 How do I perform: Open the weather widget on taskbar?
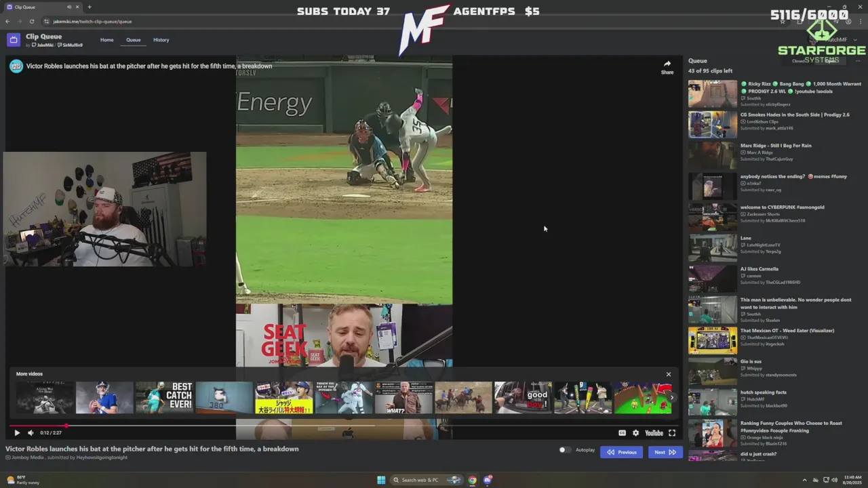(23, 480)
